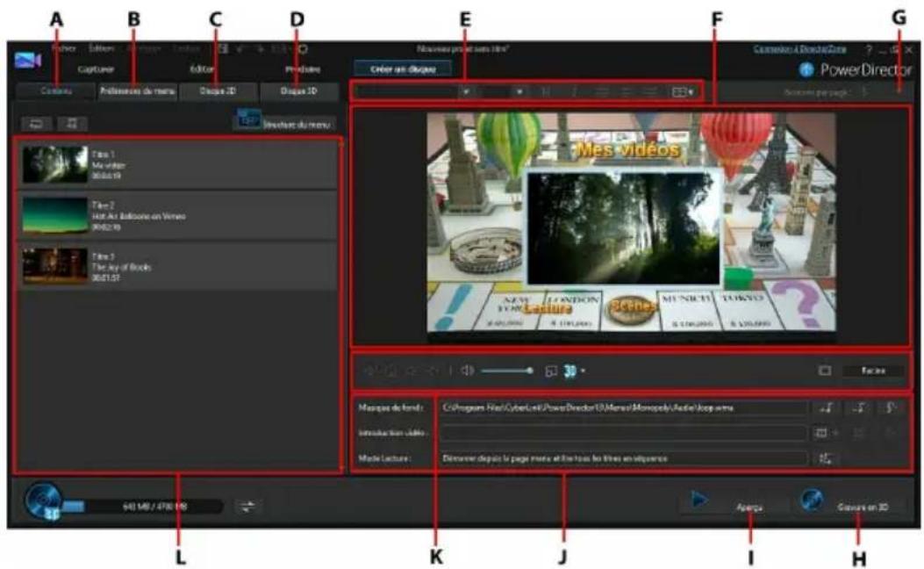Open the Disque 2D tab
Screen dimensions: 924x569
point(218,91)
